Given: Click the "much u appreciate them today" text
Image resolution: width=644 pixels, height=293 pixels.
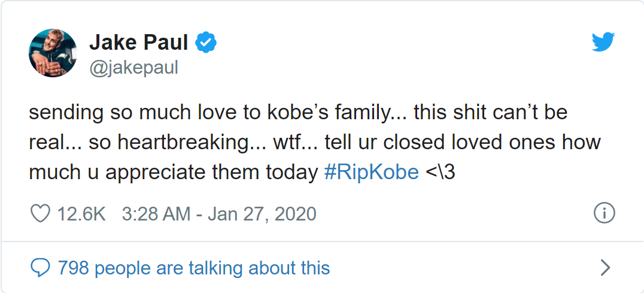Looking at the screenshot, I should tap(174, 173).
